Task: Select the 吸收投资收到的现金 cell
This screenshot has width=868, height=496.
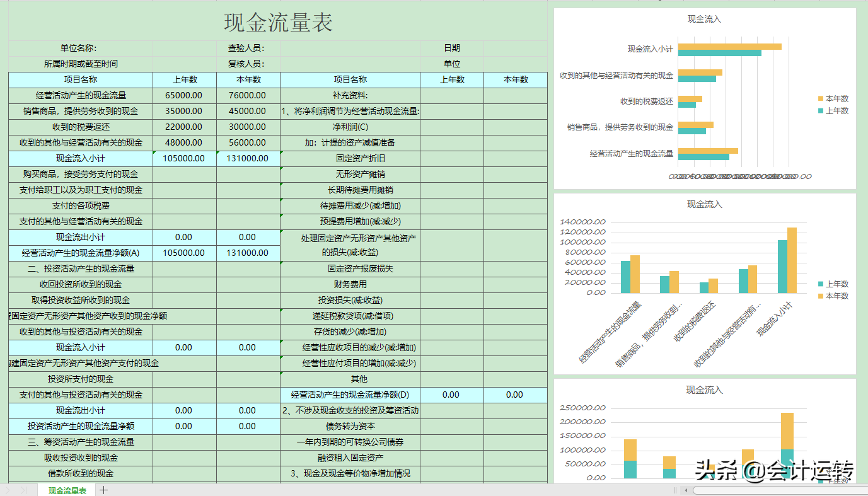Action: [x=81, y=458]
